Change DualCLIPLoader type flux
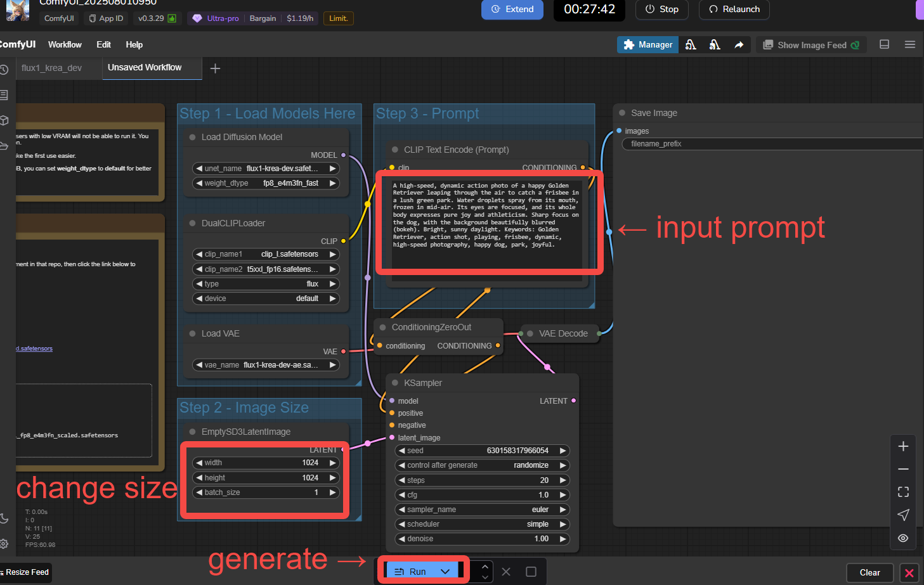Viewport: 924px width, 585px height. click(x=266, y=284)
